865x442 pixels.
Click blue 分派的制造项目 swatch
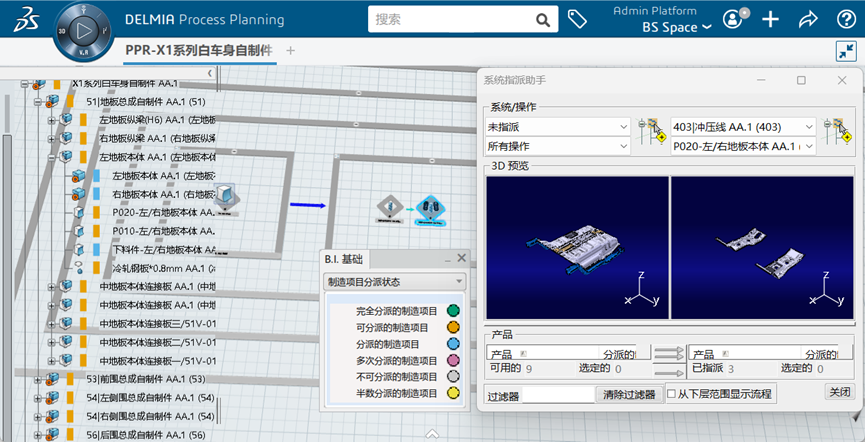click(453, 344)
